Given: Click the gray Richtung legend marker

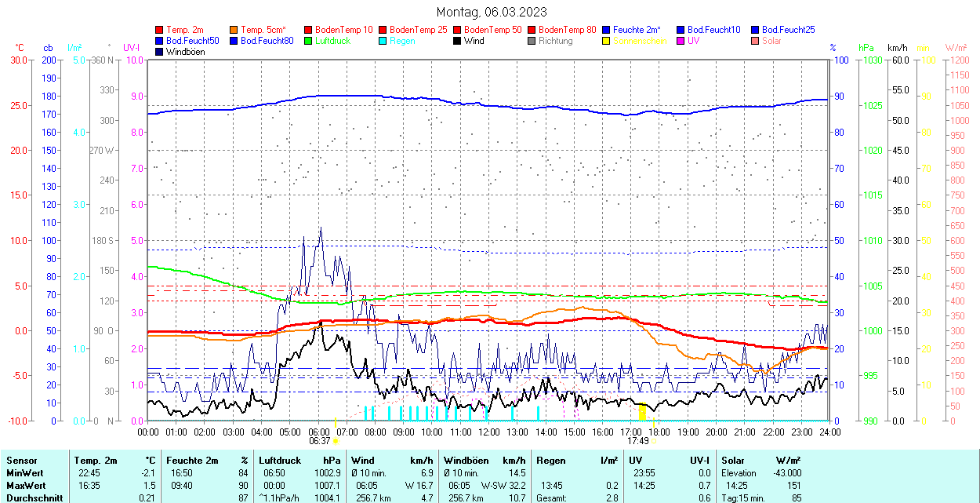Looking at the screenshot, I should [532, 41].
